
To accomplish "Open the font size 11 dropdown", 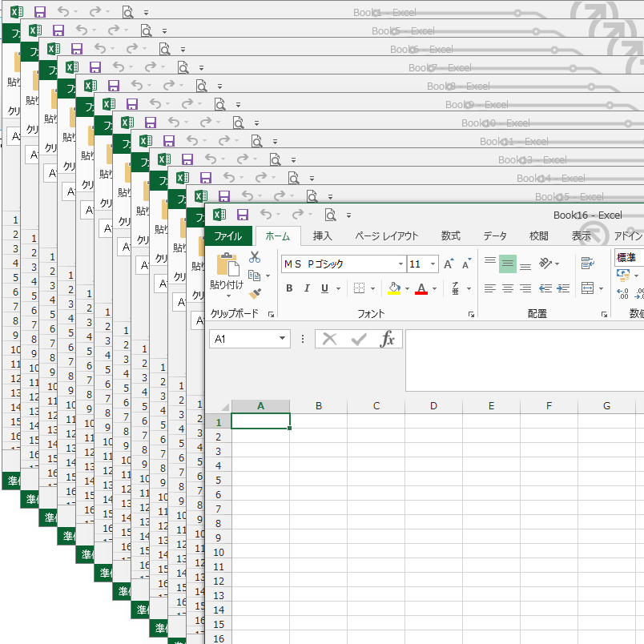I will click(x=433, y=264).
